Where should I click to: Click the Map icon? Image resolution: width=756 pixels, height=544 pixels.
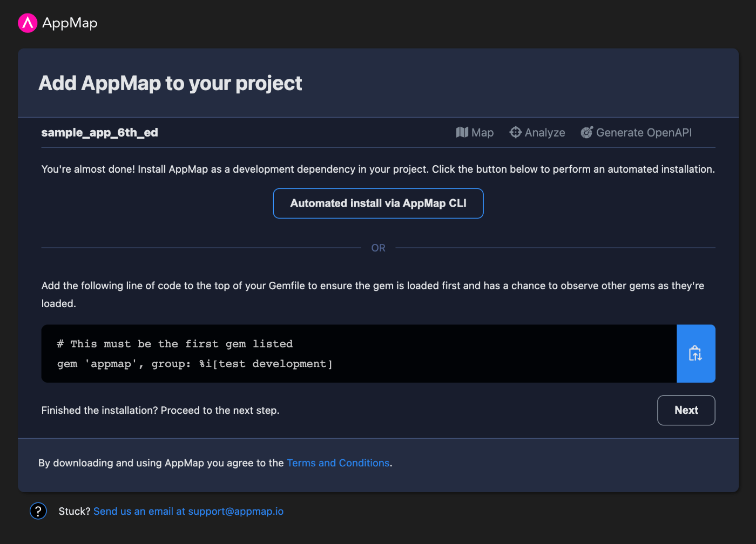[x=462, y=132]
